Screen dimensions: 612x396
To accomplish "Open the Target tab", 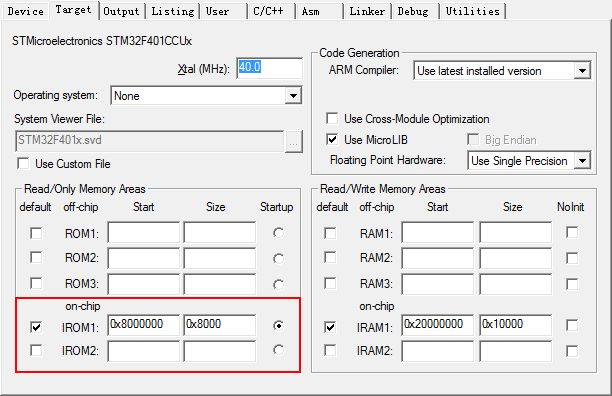I will (x=73, y=10).
